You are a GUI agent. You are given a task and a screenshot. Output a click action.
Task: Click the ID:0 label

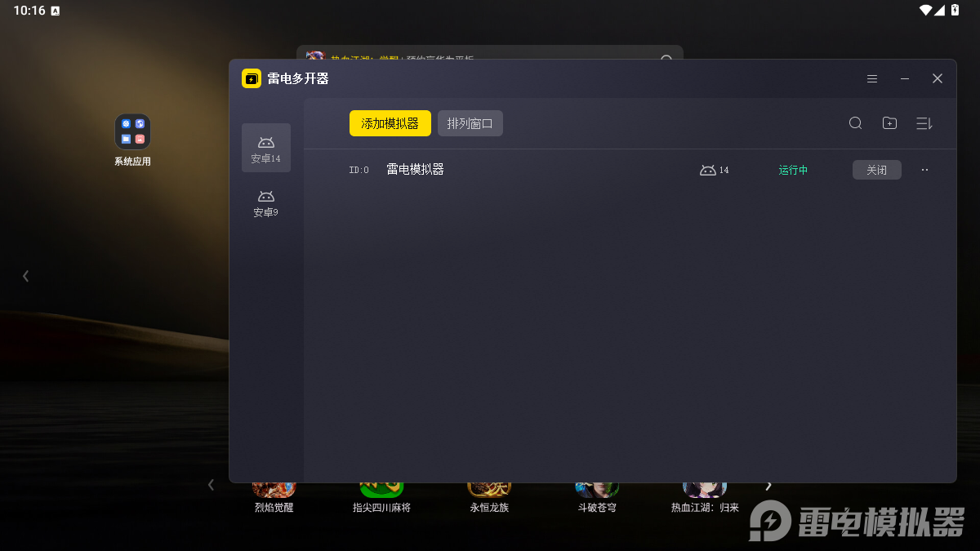pos(359,171)
